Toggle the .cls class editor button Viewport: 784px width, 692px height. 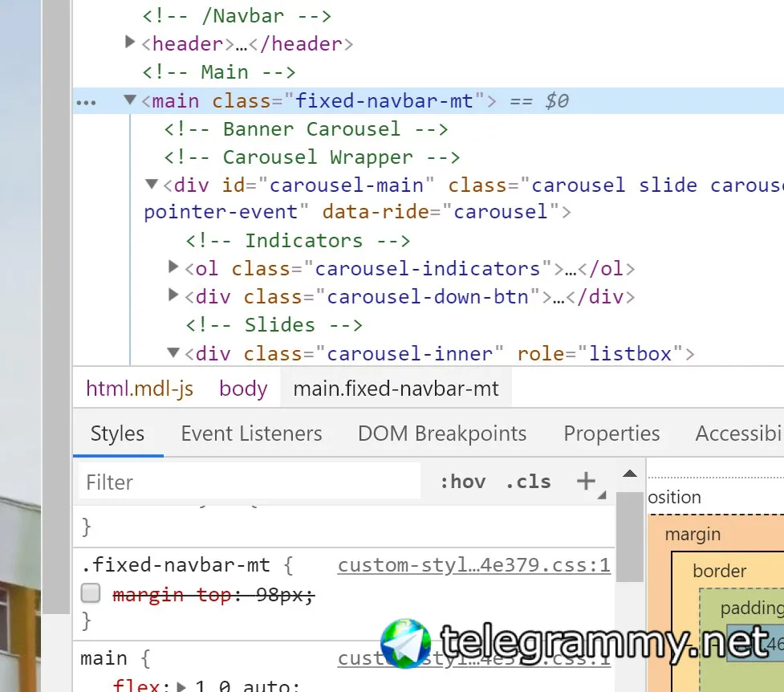click(x=529, y=482)
